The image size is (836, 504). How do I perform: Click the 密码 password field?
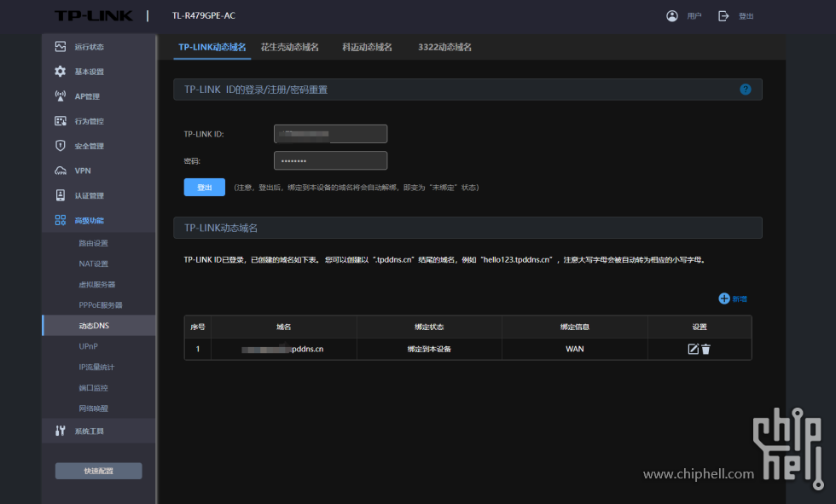(x=331, y=160)
